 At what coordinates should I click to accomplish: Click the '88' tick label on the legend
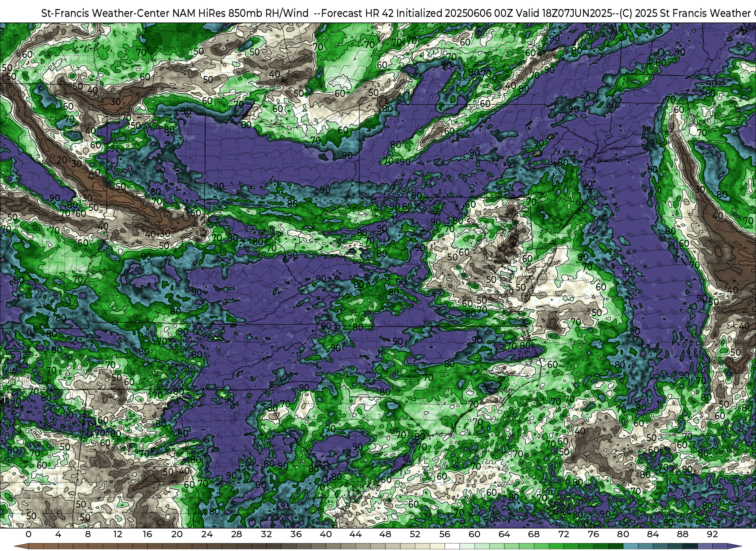(x=682, y=534)
